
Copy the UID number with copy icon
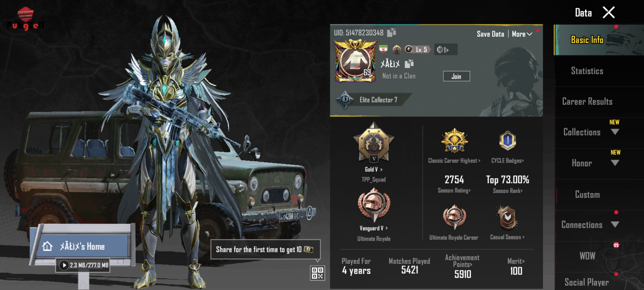tap(391, 32)
